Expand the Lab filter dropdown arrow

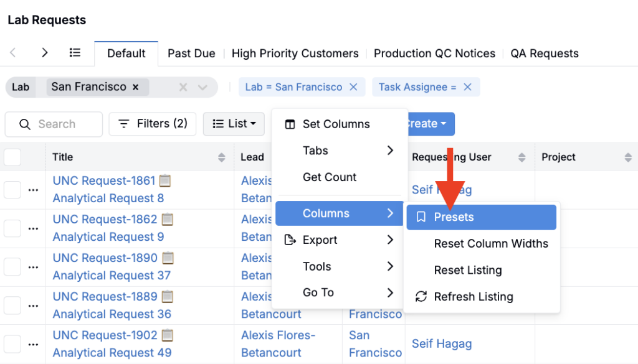point(202,88)
